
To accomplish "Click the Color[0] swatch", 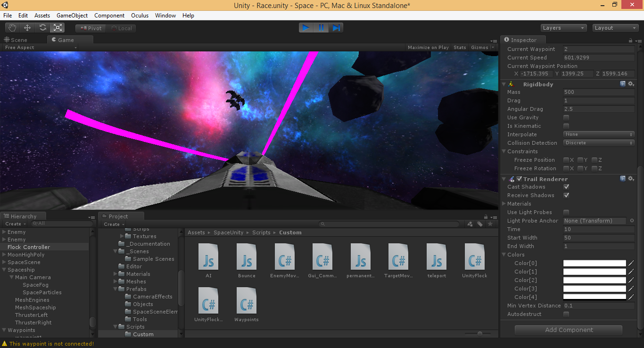I will (x=594, y=263).
